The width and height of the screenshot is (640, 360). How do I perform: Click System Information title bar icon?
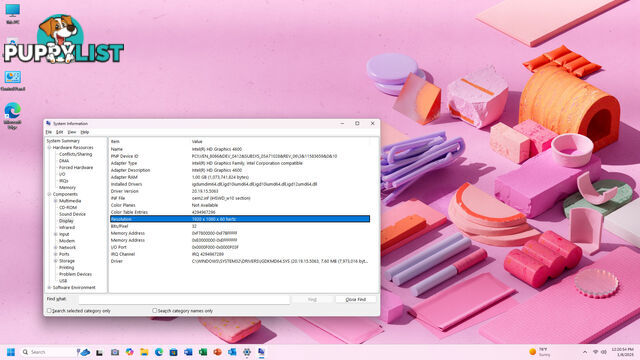pyautogui.click(x=49, y=123)
